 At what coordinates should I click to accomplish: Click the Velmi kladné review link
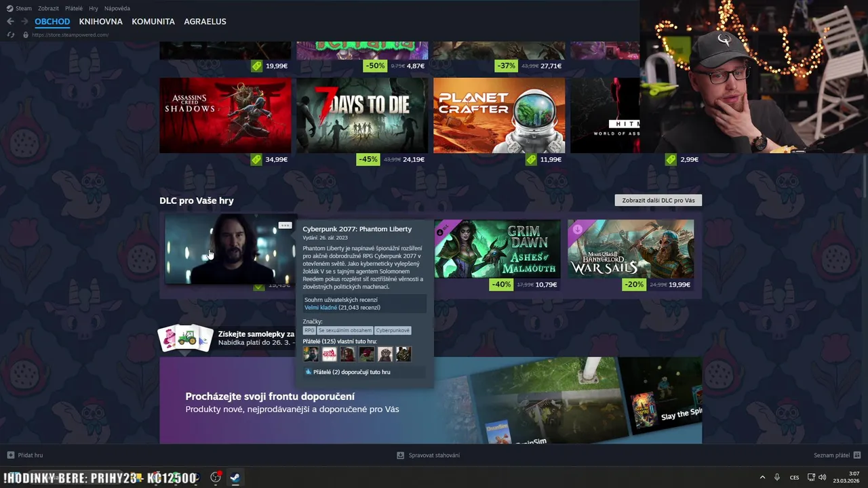click(321, 308)
